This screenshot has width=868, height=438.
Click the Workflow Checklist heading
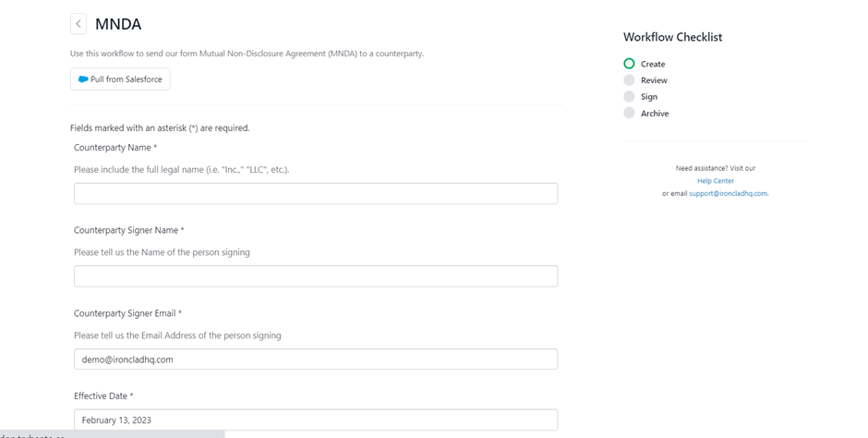click(x=672, y=37)
